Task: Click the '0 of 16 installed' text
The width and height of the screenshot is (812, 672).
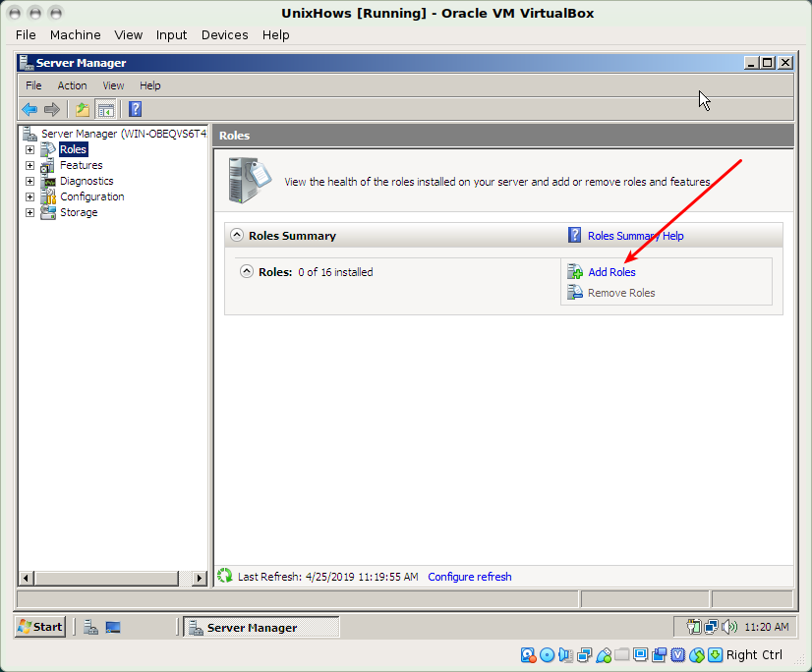Action: click(335, 272)
